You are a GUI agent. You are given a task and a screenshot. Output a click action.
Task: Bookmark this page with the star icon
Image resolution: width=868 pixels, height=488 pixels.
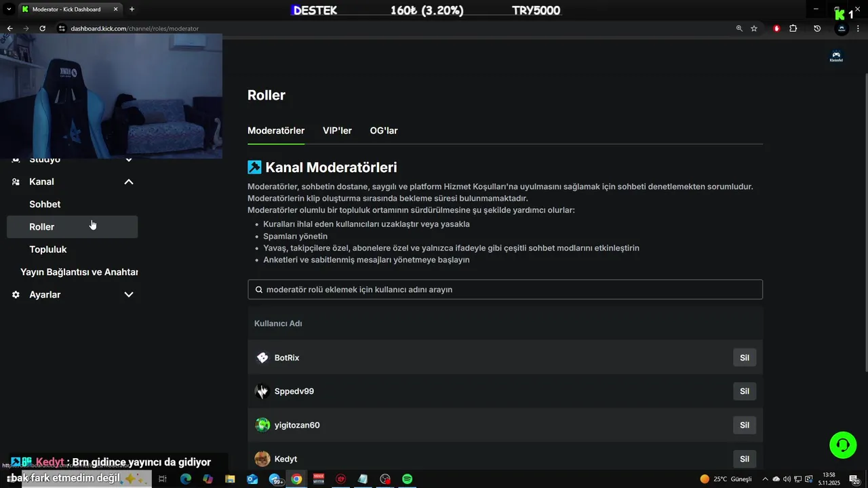754,28
